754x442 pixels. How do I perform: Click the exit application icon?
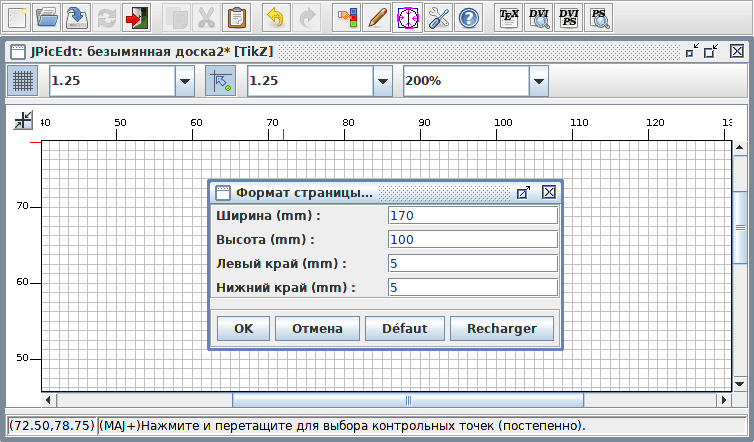[x=136, y=18]
